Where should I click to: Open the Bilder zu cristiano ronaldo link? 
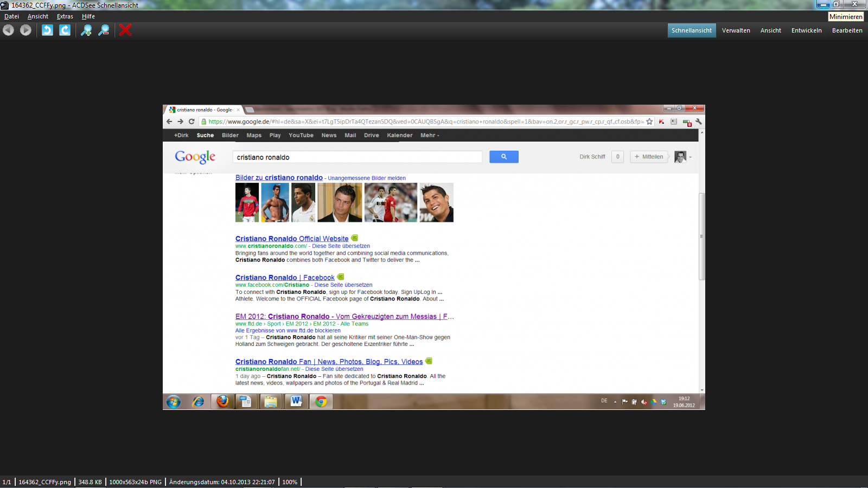click(279, 178)
